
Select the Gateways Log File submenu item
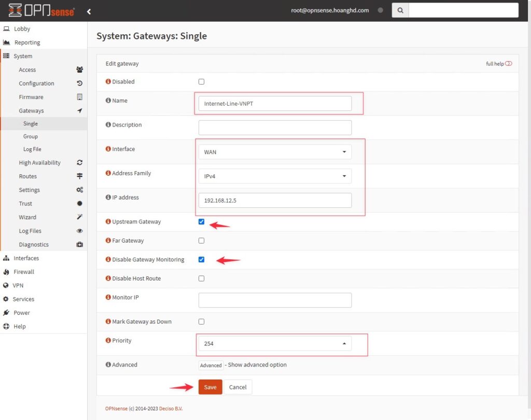click(x=44, y=149)
